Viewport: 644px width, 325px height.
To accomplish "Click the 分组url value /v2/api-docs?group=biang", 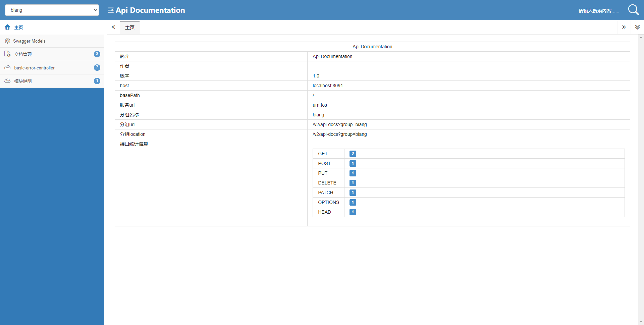I will [x=340, y=124].
